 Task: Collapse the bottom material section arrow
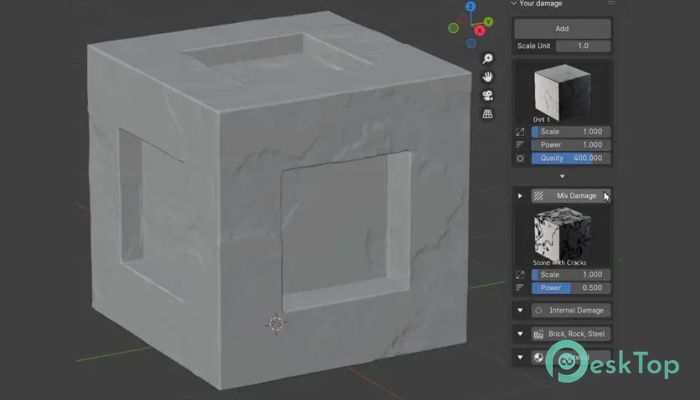520,357
